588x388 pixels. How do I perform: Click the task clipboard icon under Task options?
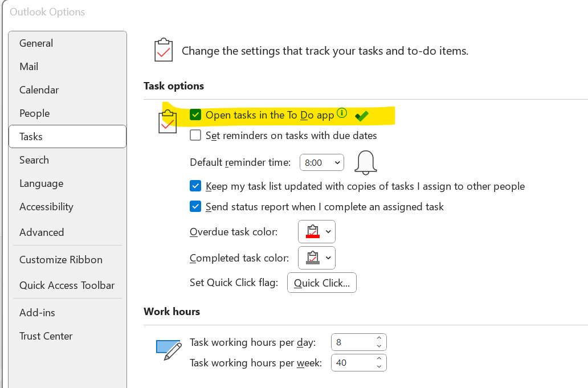coord(168,122)
